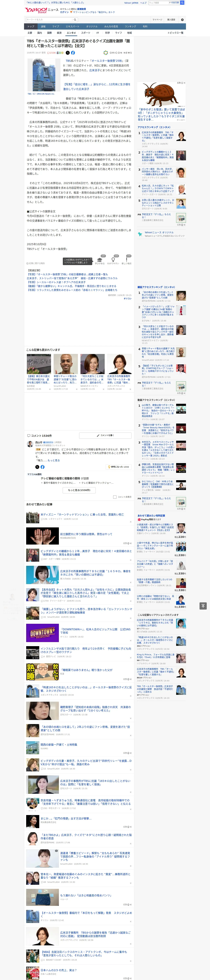Select スポーツ category tab

click(86, 33)
